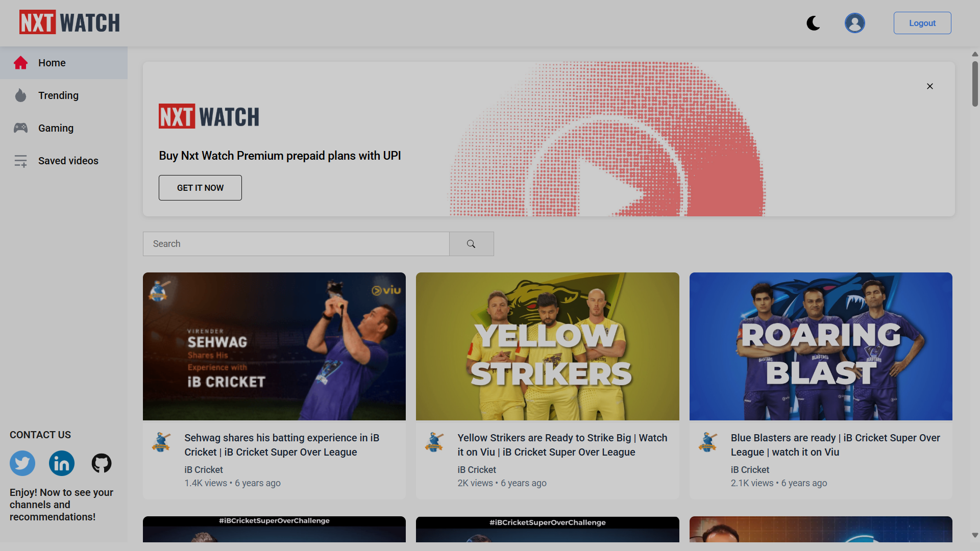The height and width of the screenshot is (551, 980).
Task: Open the Sehwag iB Cricket video thumbnail
Action: pyautogui.click(x=274, y=346)
